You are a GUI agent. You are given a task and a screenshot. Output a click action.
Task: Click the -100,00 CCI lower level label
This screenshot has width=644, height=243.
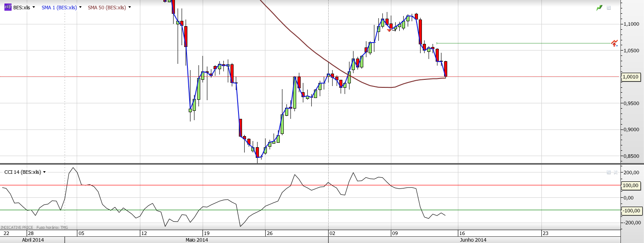(x=631, y=210)
